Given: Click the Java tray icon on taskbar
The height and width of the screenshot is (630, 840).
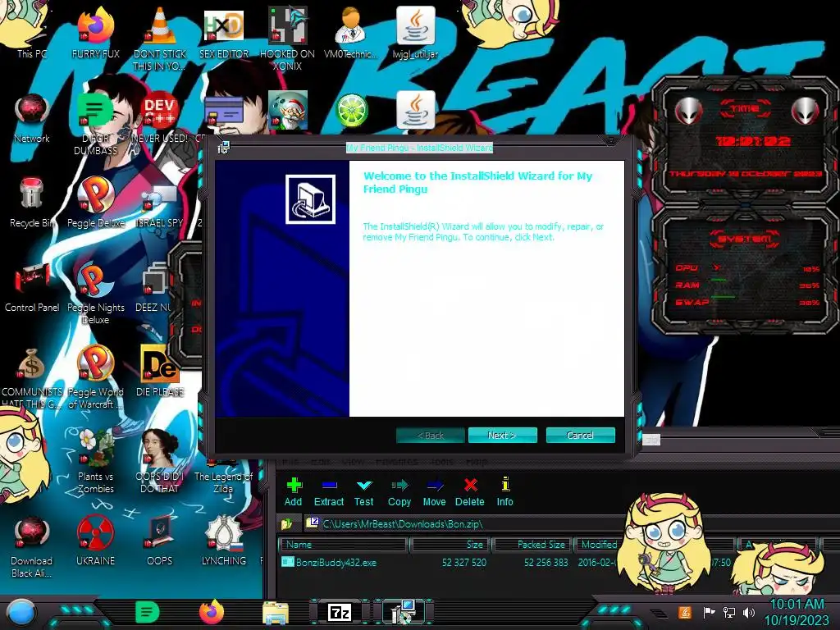Looking at the screenshot, I should click(685, 612).
